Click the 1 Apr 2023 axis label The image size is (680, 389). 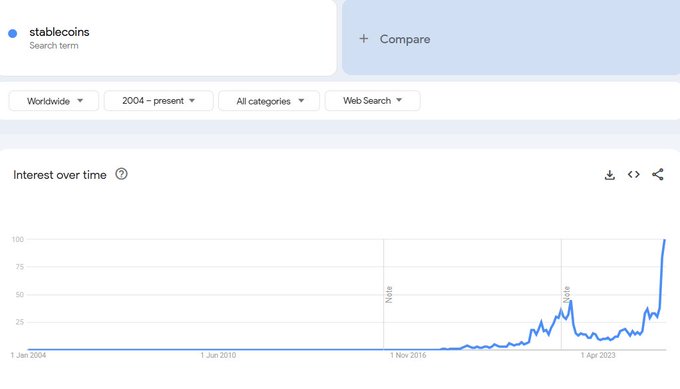click(x=598, y=355)
